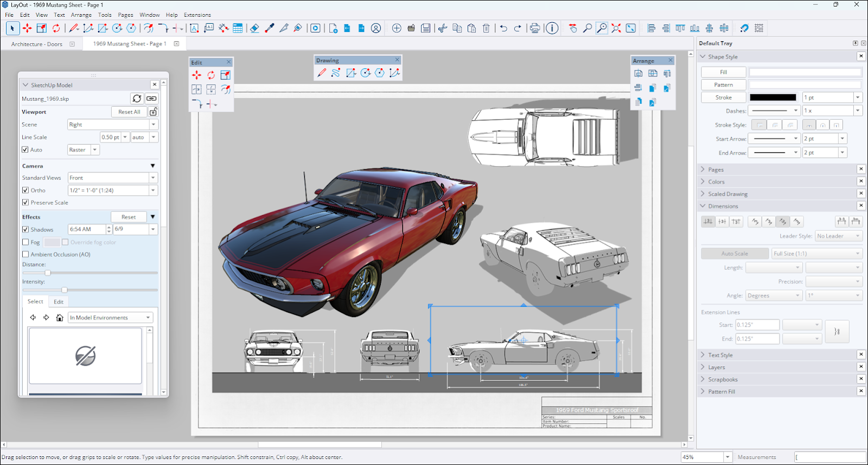Switch to Architecture - Doors document tab

(37, 44)
